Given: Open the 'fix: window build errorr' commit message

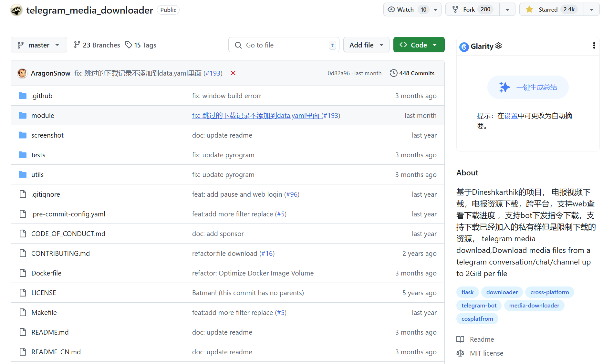Looking at the screenshot, I should click(x=227, y=96).
